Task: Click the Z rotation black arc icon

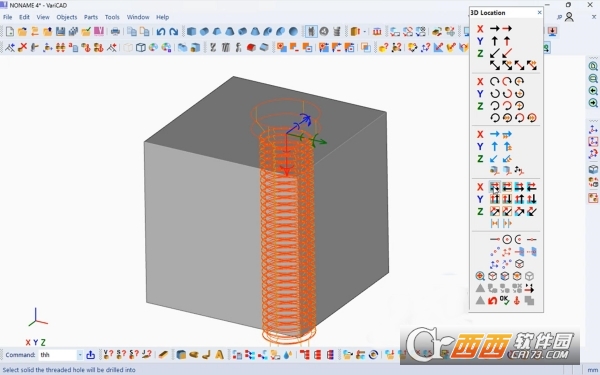Action: point(495,106)
